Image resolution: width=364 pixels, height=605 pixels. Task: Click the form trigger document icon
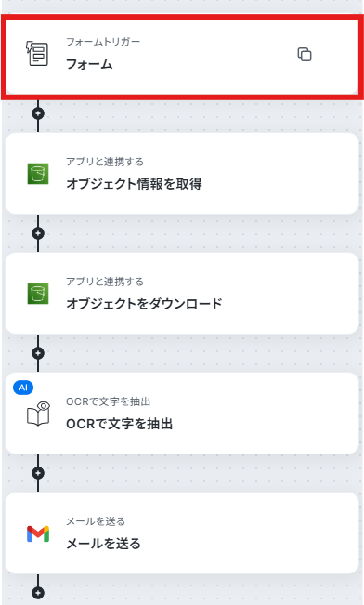coord(37,54)
